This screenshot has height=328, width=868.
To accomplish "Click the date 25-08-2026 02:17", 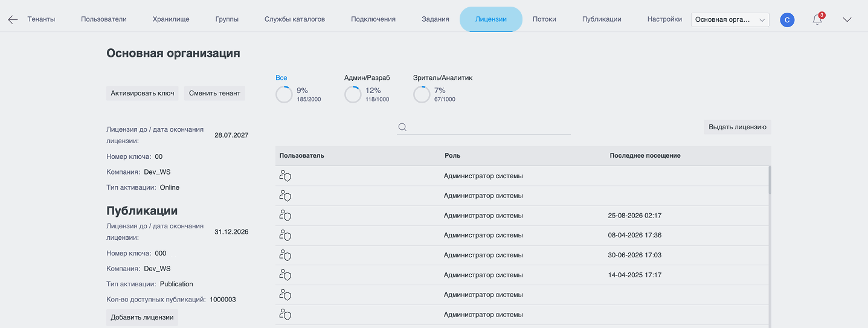I will pyautogui.click(x=635, y=216).
